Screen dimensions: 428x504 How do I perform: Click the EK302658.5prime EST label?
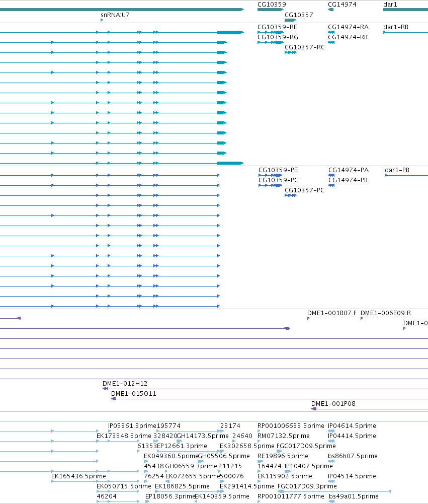247,446
